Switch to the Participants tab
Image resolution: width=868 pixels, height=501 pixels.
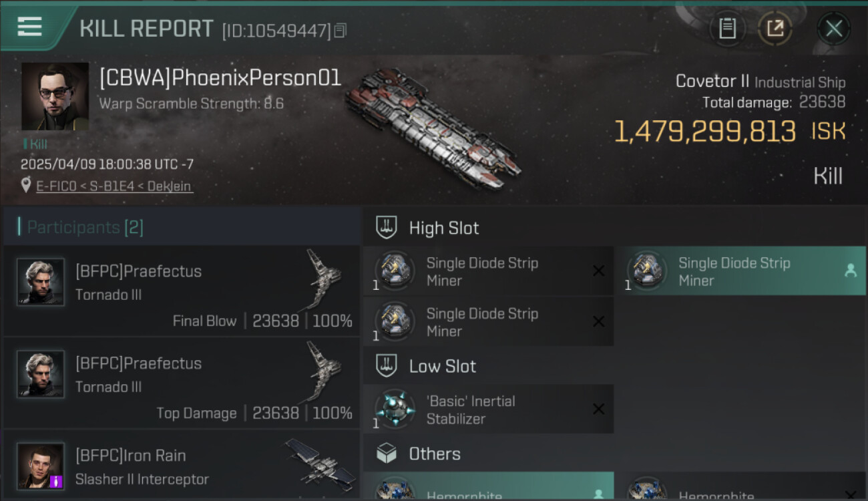coord(85,227)
